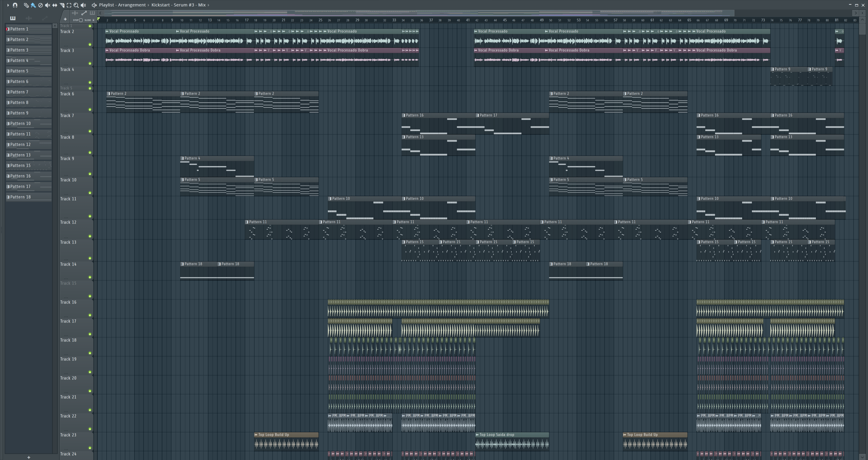Toggle automation clip focus icon
868x460 pixels.
84,13
